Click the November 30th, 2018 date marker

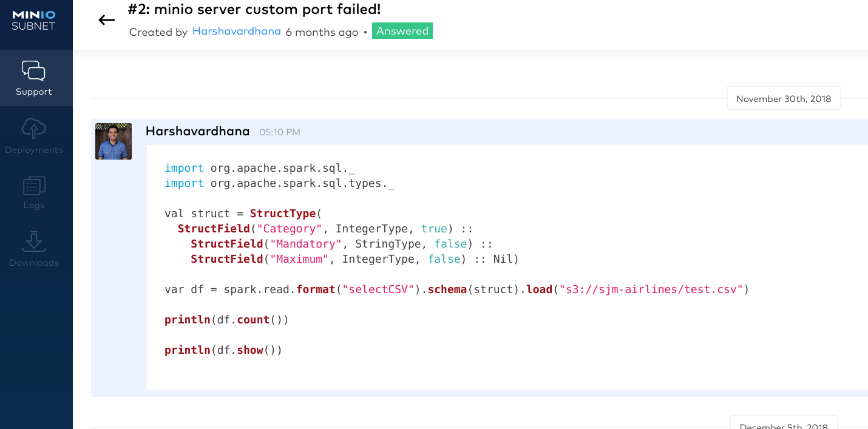783,98
